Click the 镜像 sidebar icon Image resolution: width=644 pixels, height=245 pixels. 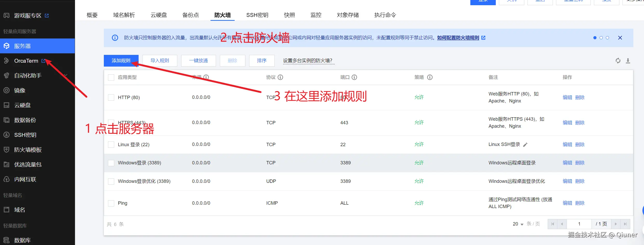point(6,91)
